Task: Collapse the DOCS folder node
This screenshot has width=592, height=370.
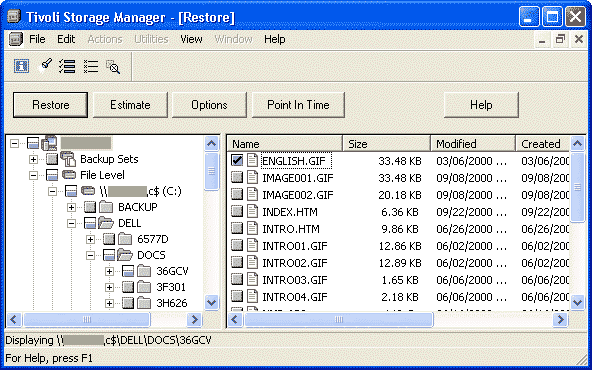Action: pos(90,255)
